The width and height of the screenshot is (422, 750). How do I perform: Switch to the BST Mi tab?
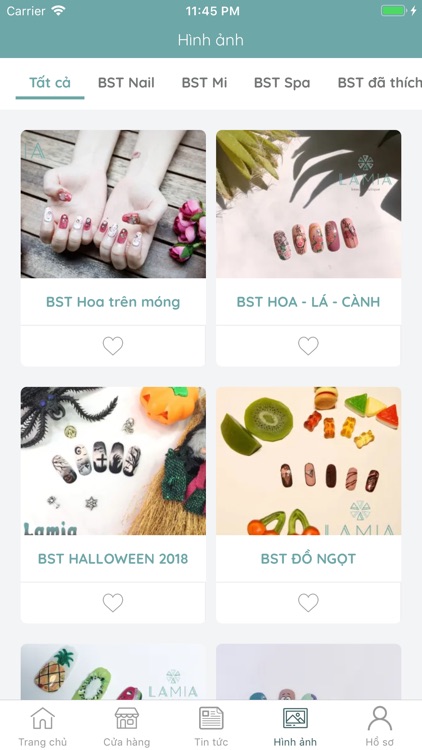(204, 83)
